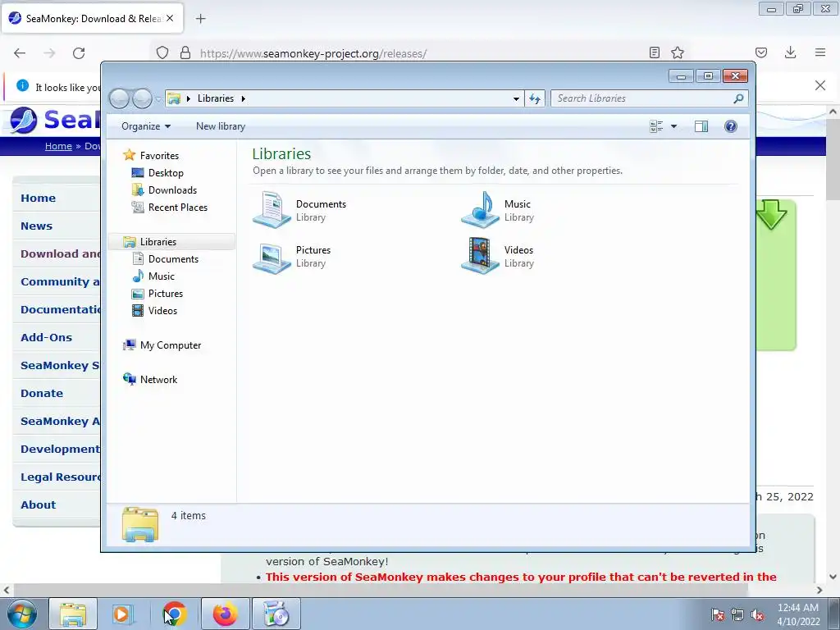
Task: Click the Search Libraries magnifier icon
Action: [738, 98]
